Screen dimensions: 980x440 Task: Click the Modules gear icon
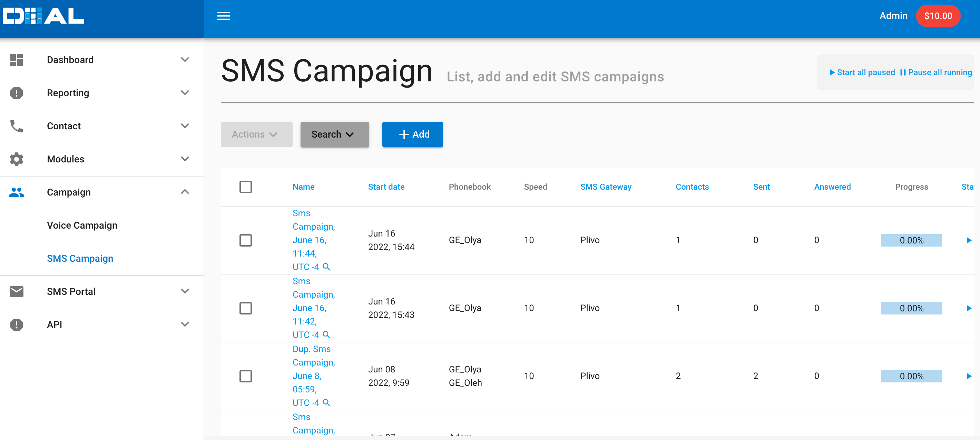[x=16, y=159]
